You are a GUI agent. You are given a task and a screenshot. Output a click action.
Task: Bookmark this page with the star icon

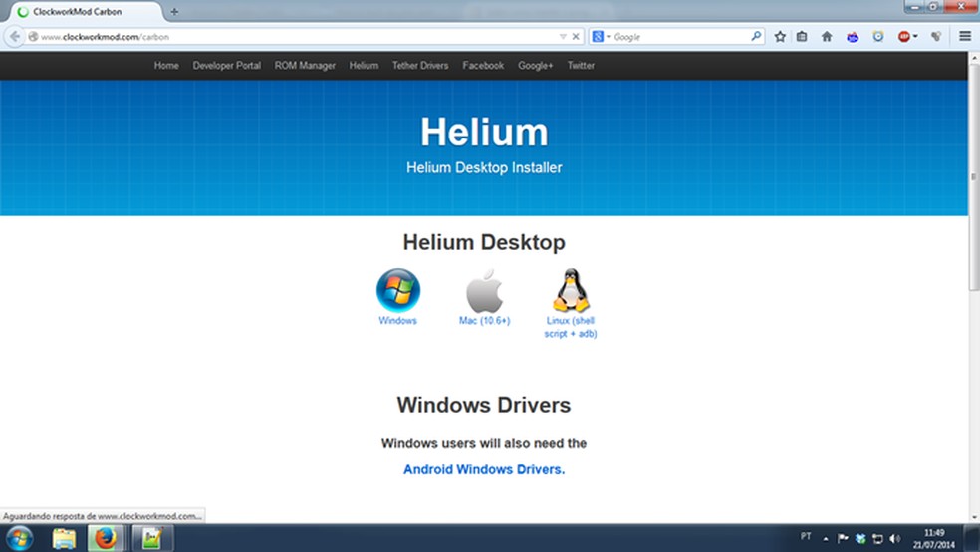[780, 36]
